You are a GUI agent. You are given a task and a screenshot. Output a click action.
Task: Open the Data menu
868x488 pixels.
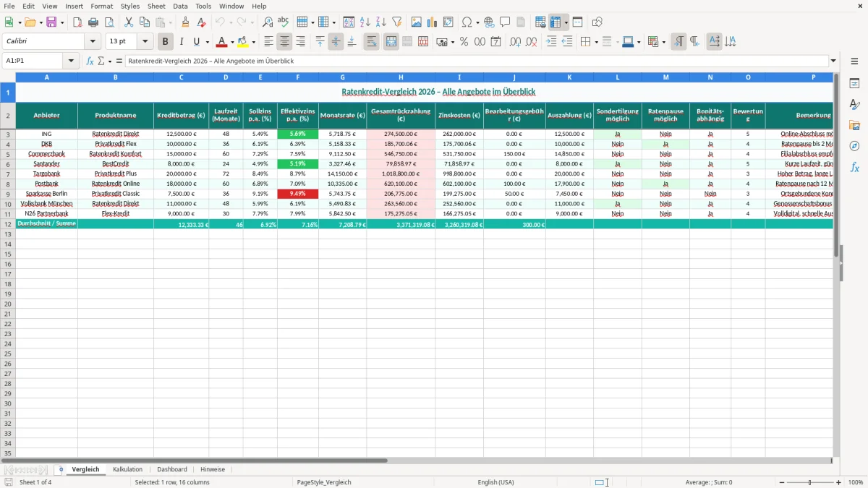(x=180, y=6)
